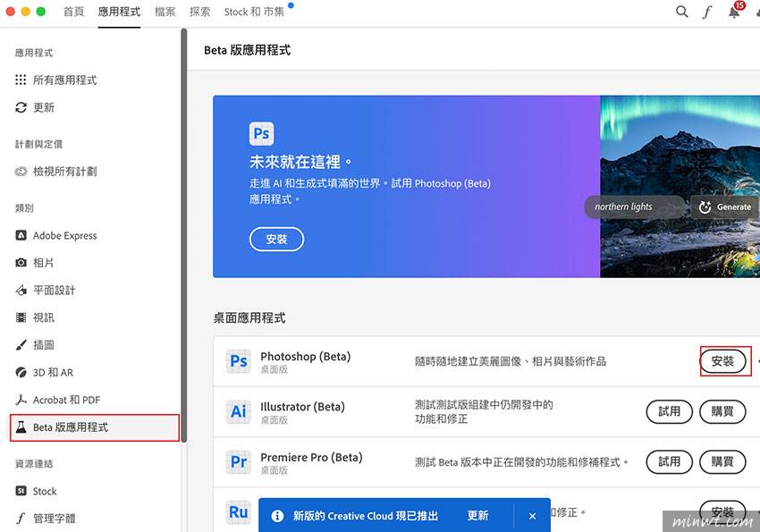Screen dimensions: 760x532
Task: Click 試用 next to Illustrator (Beta)
Action: tap(669, 411)
